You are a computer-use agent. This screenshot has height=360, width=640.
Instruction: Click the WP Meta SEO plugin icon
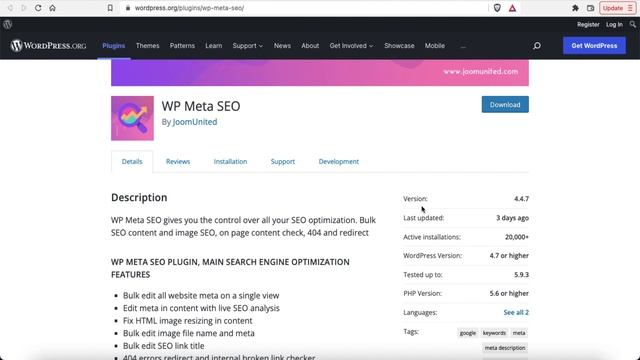point(132,118)
